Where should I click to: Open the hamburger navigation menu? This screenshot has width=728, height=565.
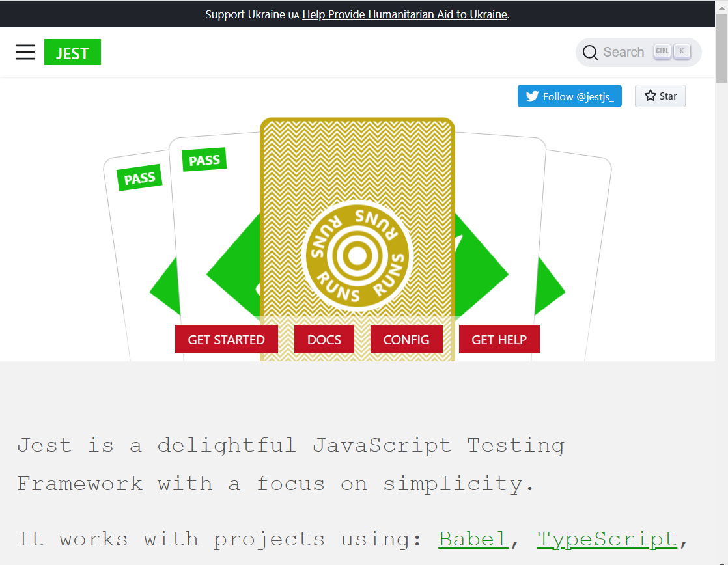click(25, 52)
